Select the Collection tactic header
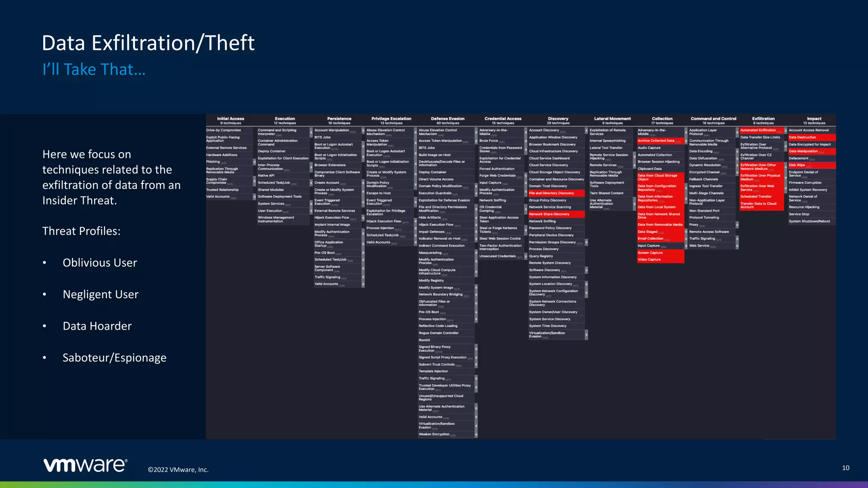The width and height of the screenshot is (868, 488). coord(662,121)
